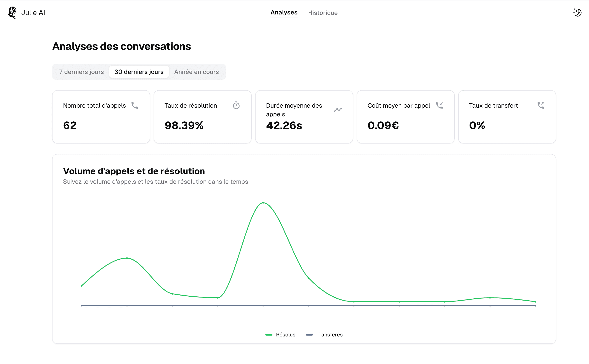This screenshot has height=364, width=589.
Task: Select the 30 derniers jours range
Action: (139, 72)
